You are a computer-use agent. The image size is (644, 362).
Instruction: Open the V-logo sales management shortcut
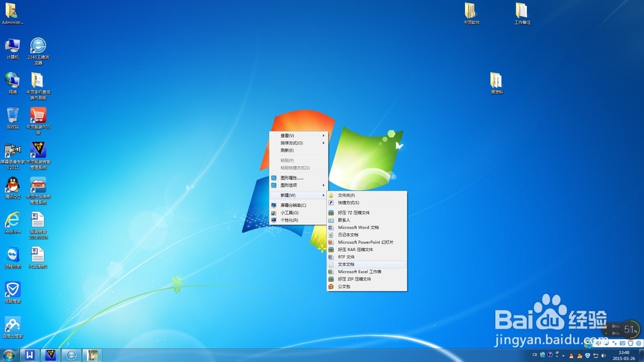(x=38, y=156)
